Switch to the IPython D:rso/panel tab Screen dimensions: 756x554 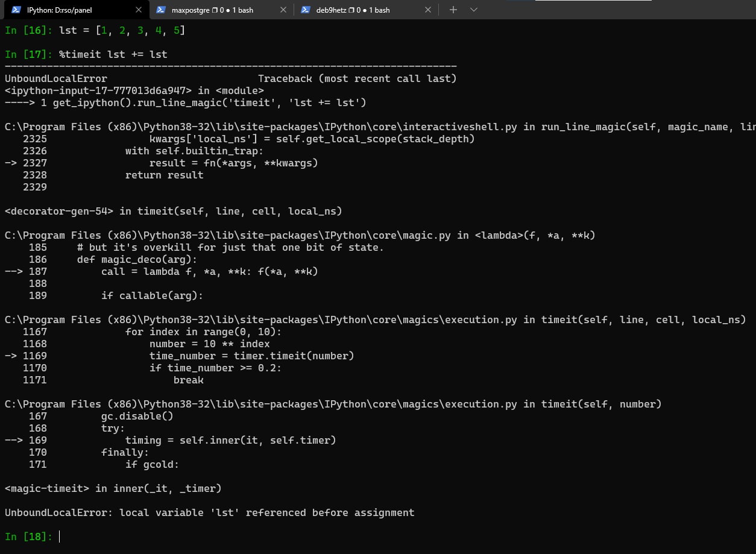coord(60,10)
